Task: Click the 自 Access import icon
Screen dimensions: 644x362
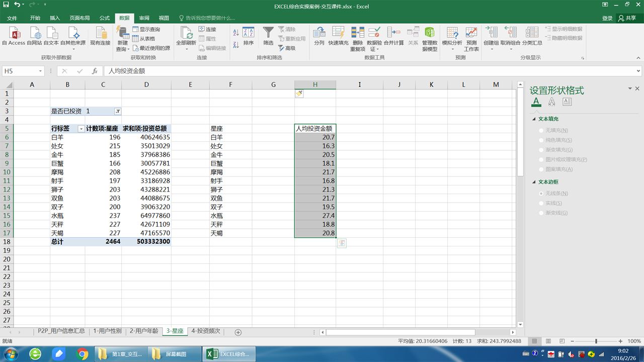Action: pos(14,33)
